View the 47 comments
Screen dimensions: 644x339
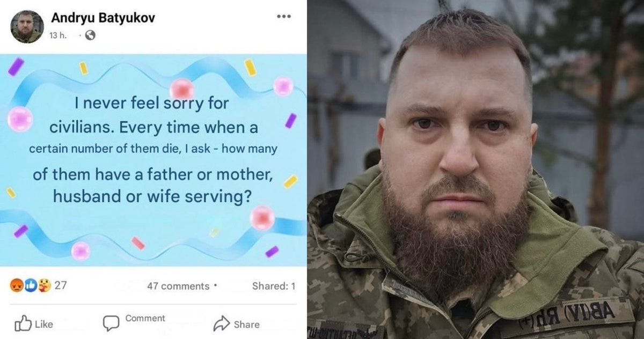[178, 286]
